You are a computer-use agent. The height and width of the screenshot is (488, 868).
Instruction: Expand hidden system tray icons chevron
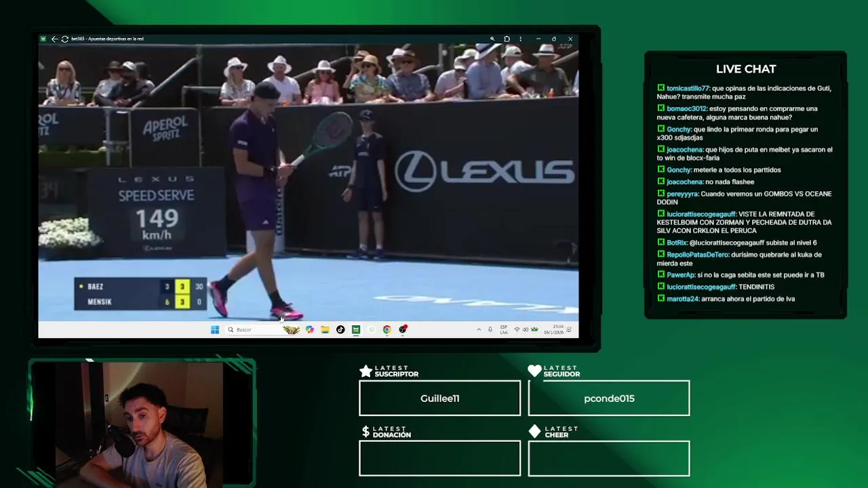479,329
